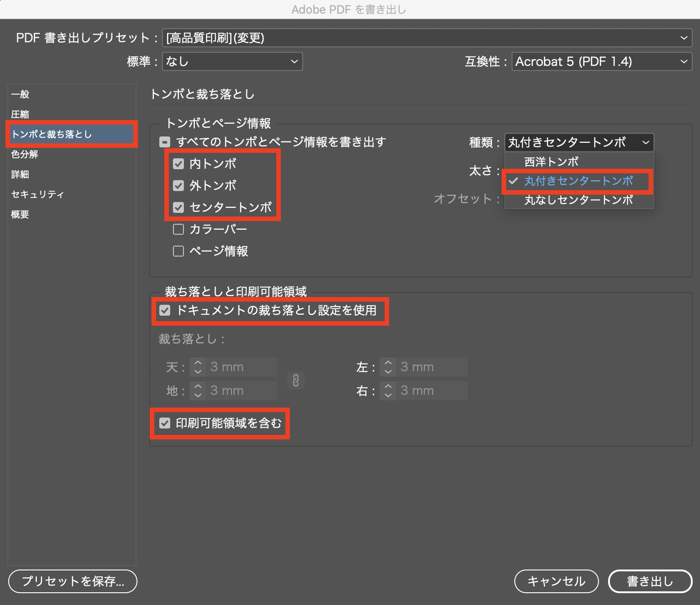Viewport: 700px width, 605px height.
Task: Toggle すべてのトンボとページ情報を書き出す checkbox
Action: [x=165, y=142]
